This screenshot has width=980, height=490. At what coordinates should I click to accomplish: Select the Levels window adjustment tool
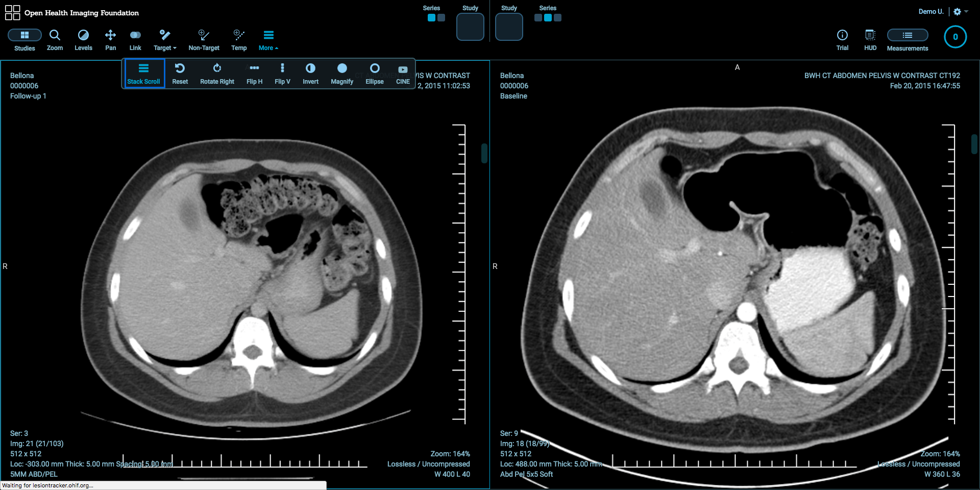[83, 40]
